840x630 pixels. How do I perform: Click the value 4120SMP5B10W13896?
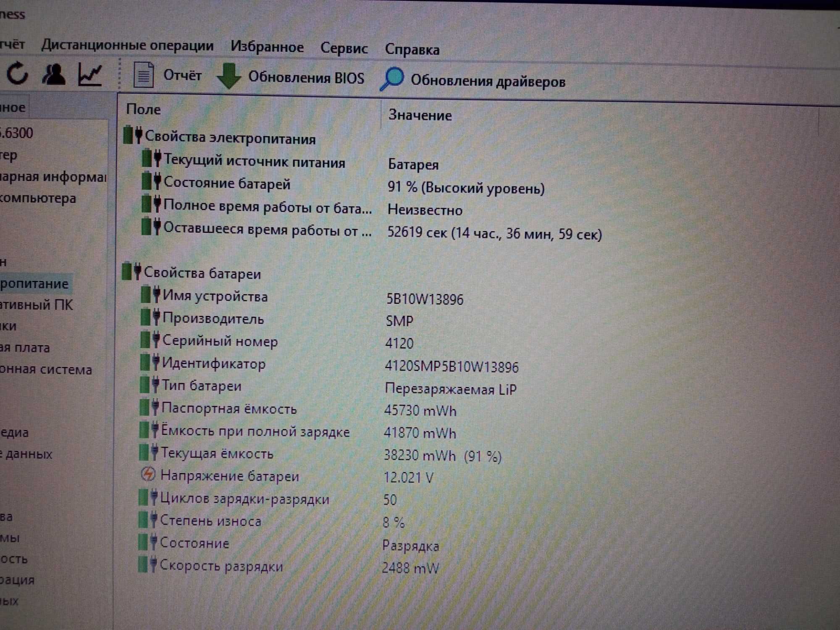tap(452, 367)
